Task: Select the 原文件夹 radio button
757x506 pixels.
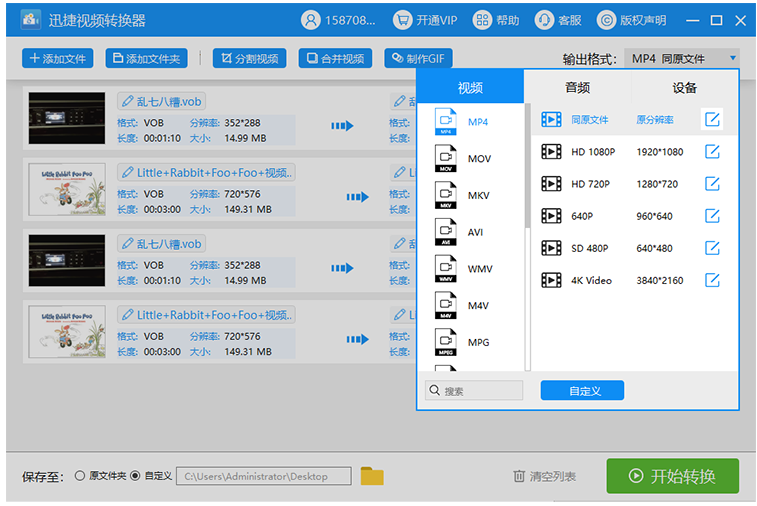Action: click(x=80, y=476)
